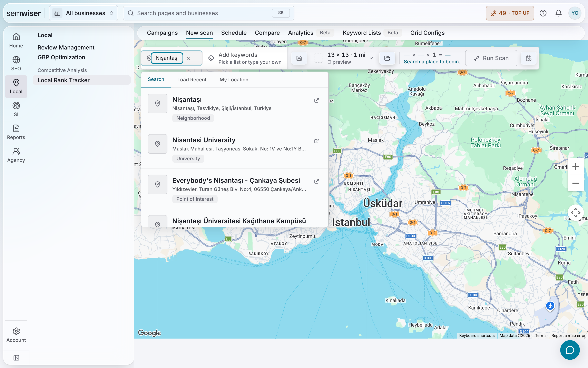
Task: Open the All businesses selector
Action: 83,13
